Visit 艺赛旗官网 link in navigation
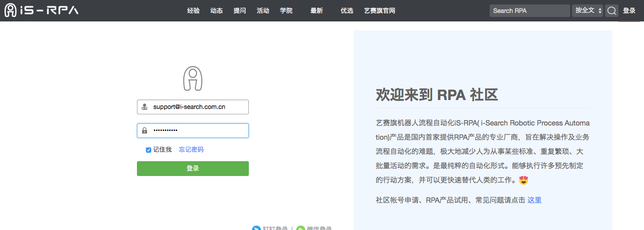This screenshot has width=644, height=230. point(380,11)
